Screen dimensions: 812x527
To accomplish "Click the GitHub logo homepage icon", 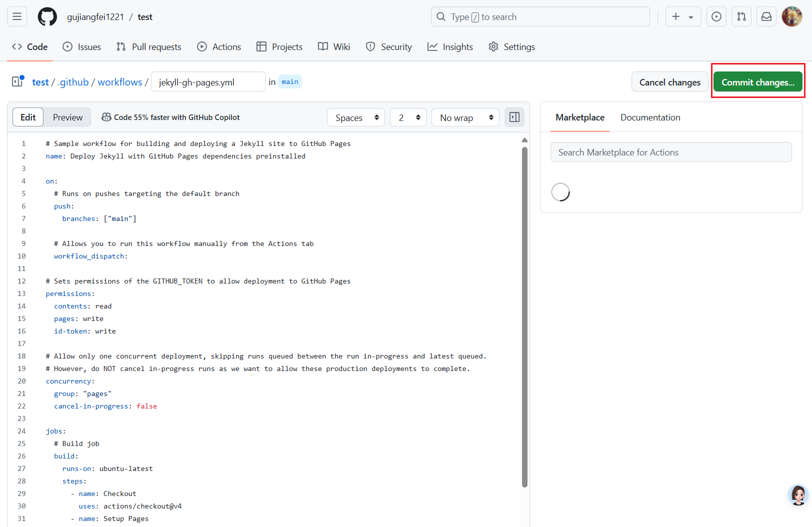I will [x=47, y=16].
